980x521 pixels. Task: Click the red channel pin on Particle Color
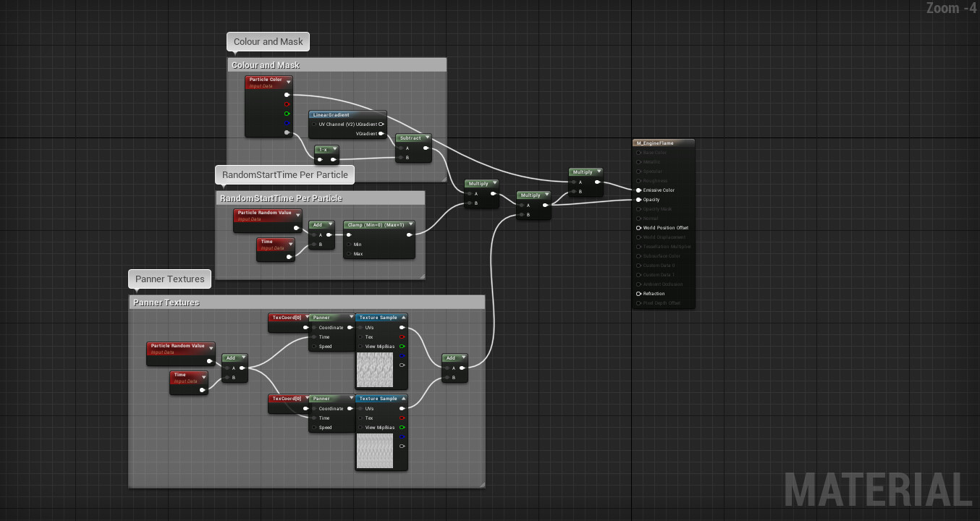coord(287,104)
